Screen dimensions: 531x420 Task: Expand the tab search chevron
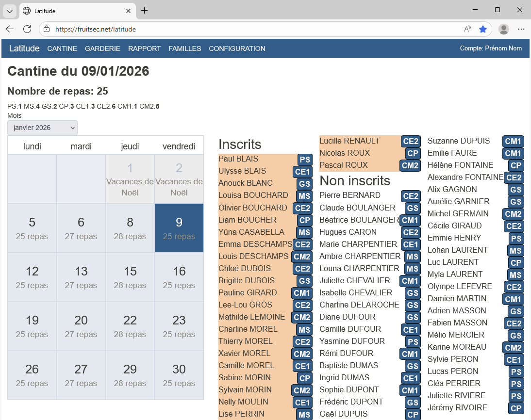pos(10,11)
